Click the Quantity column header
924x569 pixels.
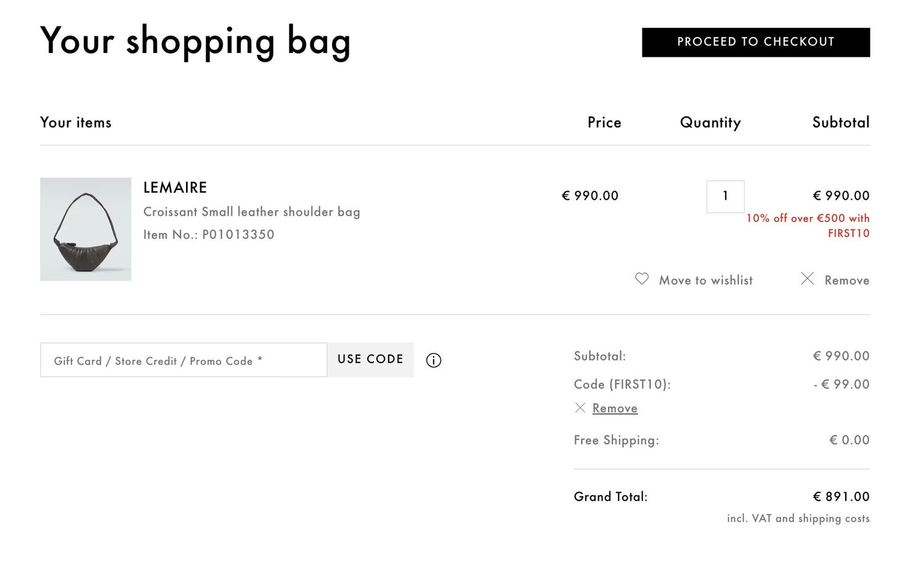(x=710, y=123)
